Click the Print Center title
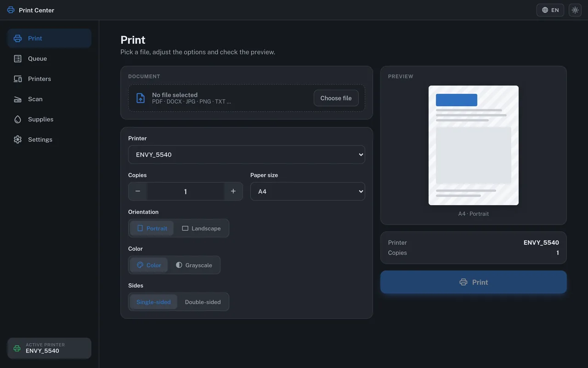Image resolution: width=588 pixels, height=368 pixels. tap(36, 10)
